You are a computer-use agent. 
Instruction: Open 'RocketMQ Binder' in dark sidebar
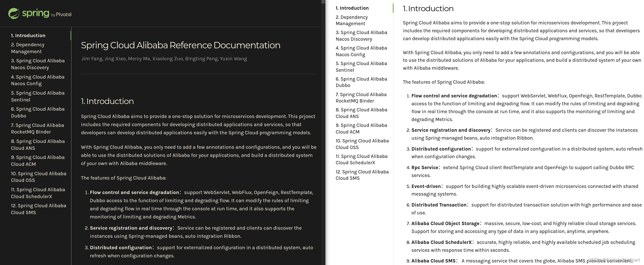point(37,128)
